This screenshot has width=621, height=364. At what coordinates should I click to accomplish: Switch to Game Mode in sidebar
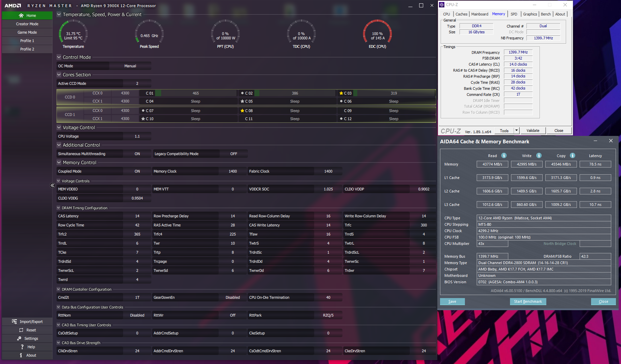(x=27, y=32)
